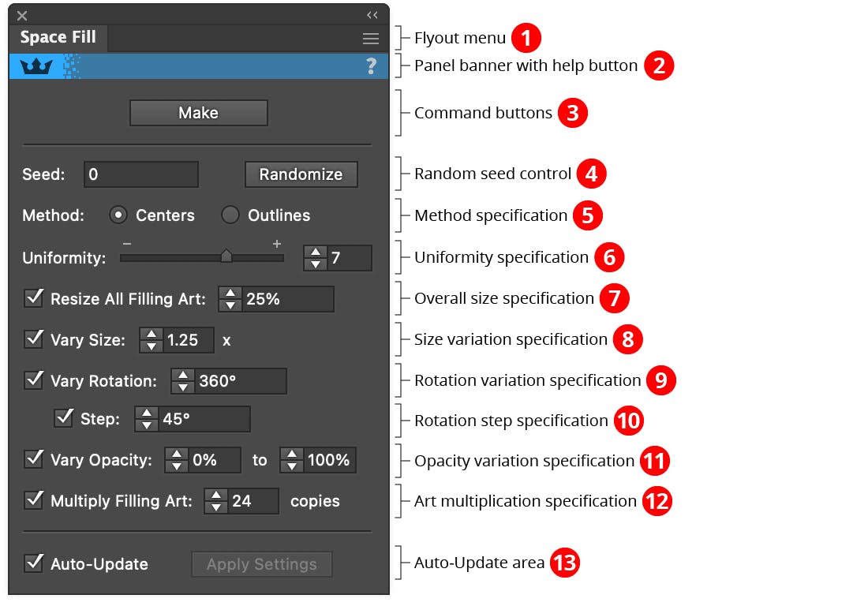Click inside the Seed input field

click(140, 174)
